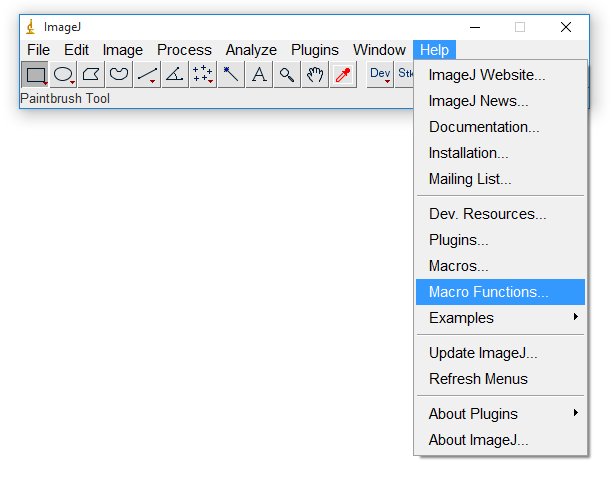Open the File menu
614x480 pixels.
point(38,50)
